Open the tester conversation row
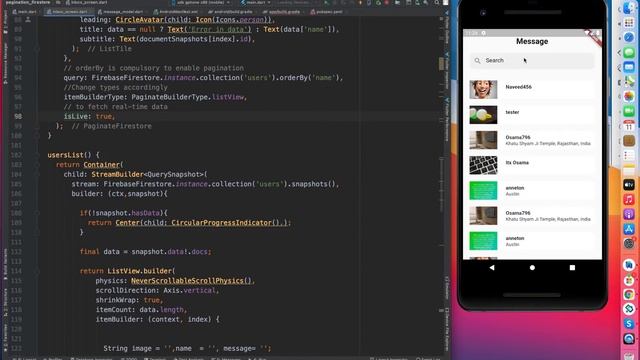The width and height of the screenshot is (640, 360). (x=532, y=115)
